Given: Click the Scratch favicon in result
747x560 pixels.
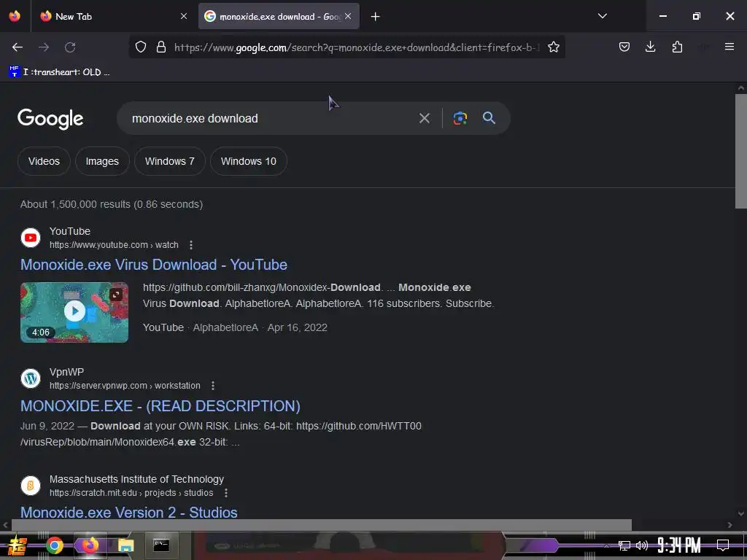Looking at the screenshot, I should (31, 486).
